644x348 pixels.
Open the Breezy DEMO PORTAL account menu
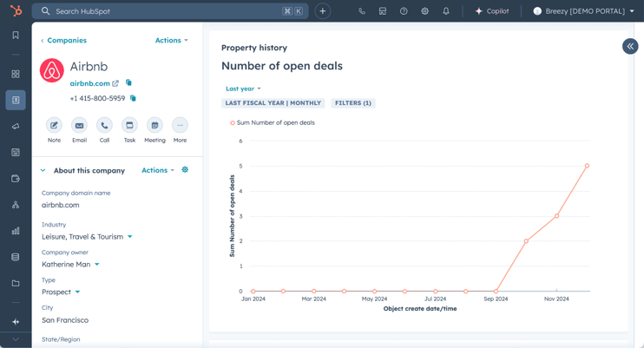(x=583, y=11)
